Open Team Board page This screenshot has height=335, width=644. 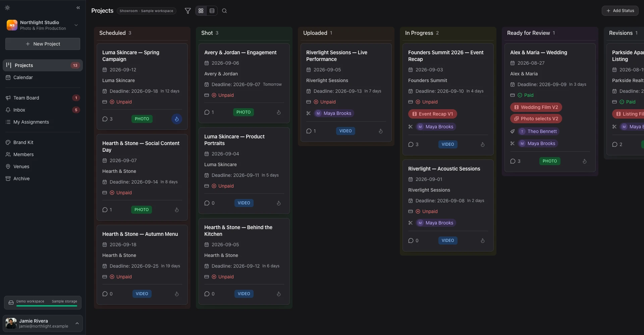pos(43,98)
